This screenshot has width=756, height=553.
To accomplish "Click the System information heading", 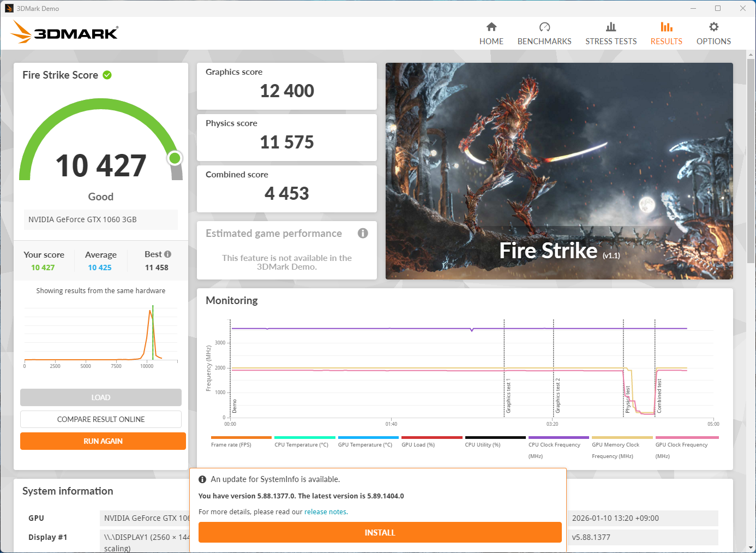I will tap(68, 491).
